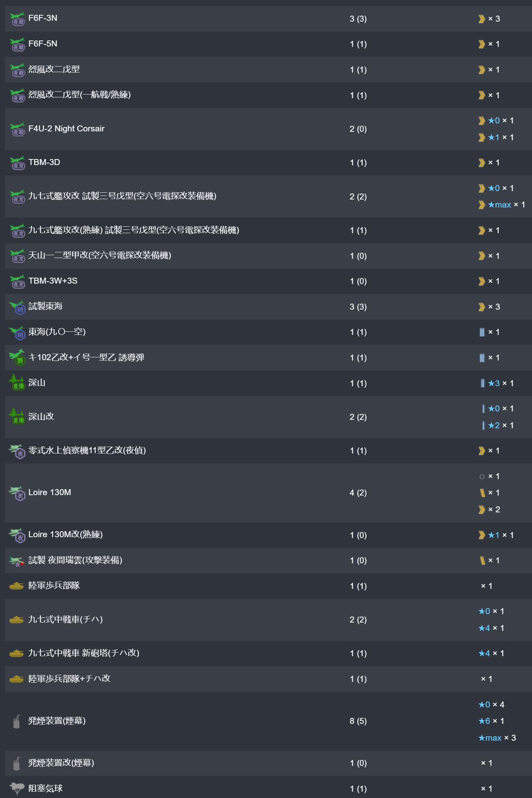Click the F4U-2 Night Corsair name

[66, 129]
